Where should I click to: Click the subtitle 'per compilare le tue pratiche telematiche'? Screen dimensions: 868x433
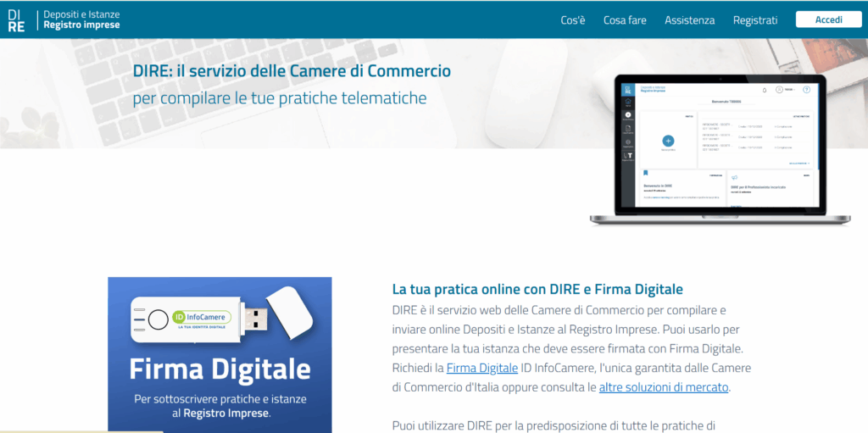tap(280, 98)
